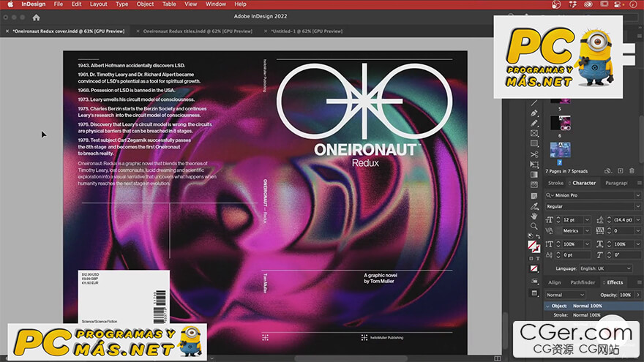This screenshot has width=644, height=362.
Task: Open the Object menu
Action: pyautogui.click(x=145, y=4)
